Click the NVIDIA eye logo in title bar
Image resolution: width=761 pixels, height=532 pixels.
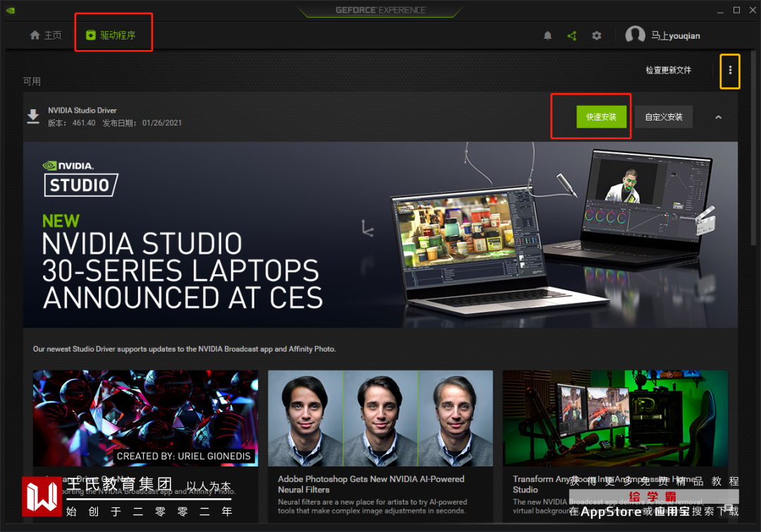coord(10,10)
